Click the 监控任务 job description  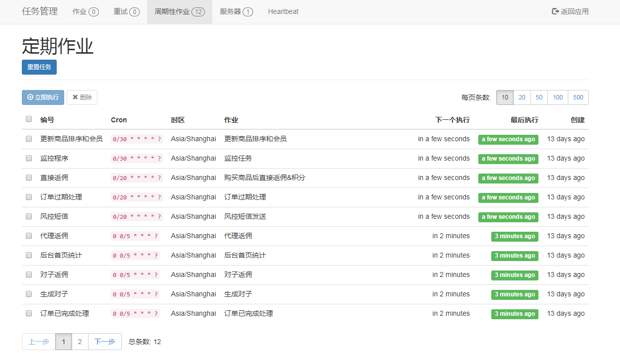pyautogui.click(x=238, y=158)
